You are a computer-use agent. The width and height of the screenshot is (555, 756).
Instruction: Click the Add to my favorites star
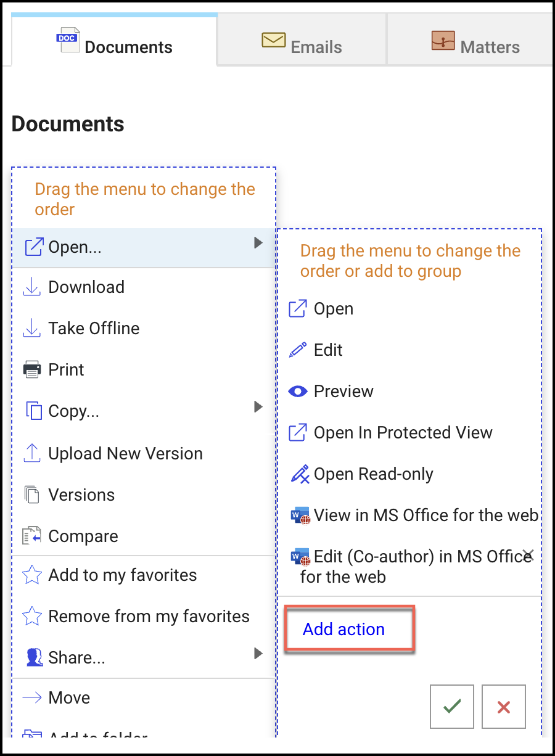pos(31,575)
